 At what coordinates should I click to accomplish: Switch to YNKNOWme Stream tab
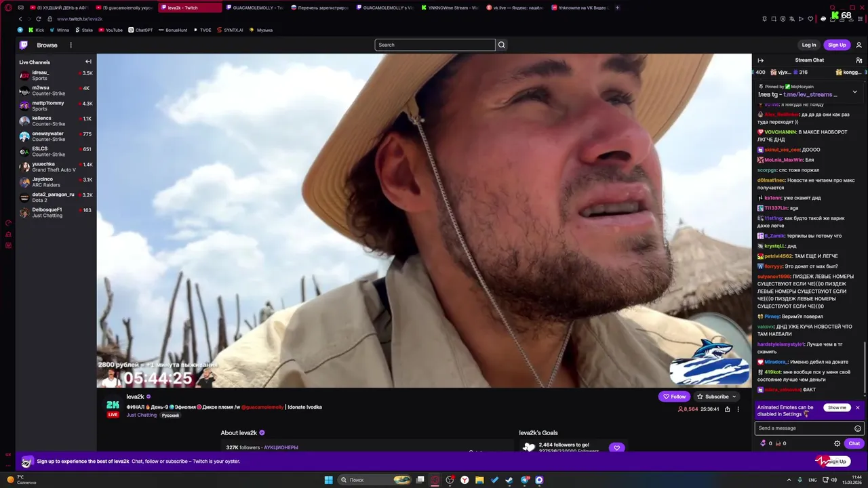[x=449, y=7]
